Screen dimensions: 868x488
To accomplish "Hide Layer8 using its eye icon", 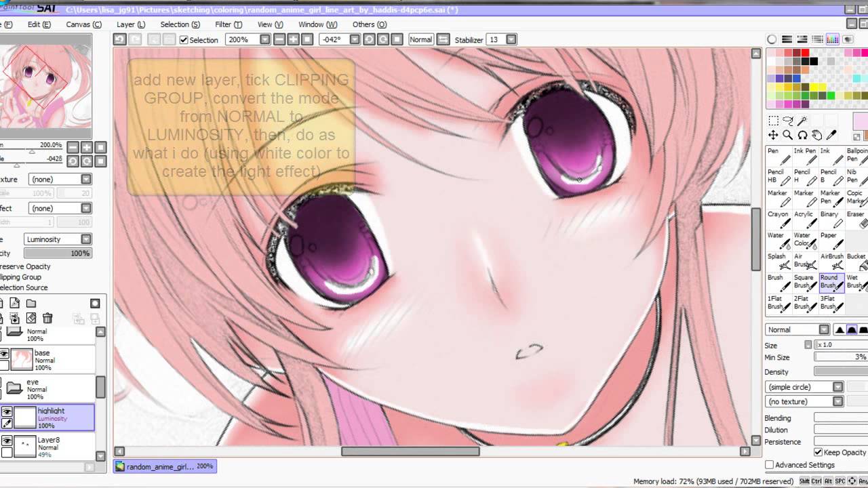I will pyautogui.click(x=6, y=441).
